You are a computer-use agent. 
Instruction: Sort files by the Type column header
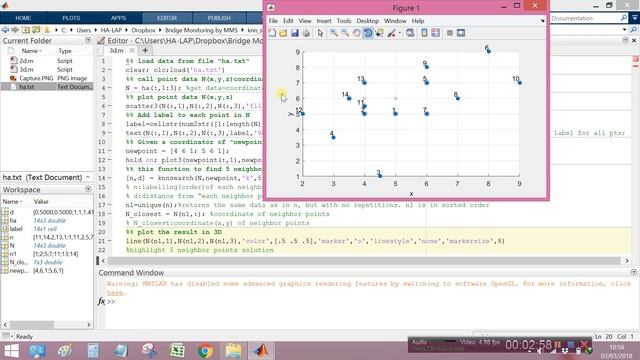tap(65, 51)
